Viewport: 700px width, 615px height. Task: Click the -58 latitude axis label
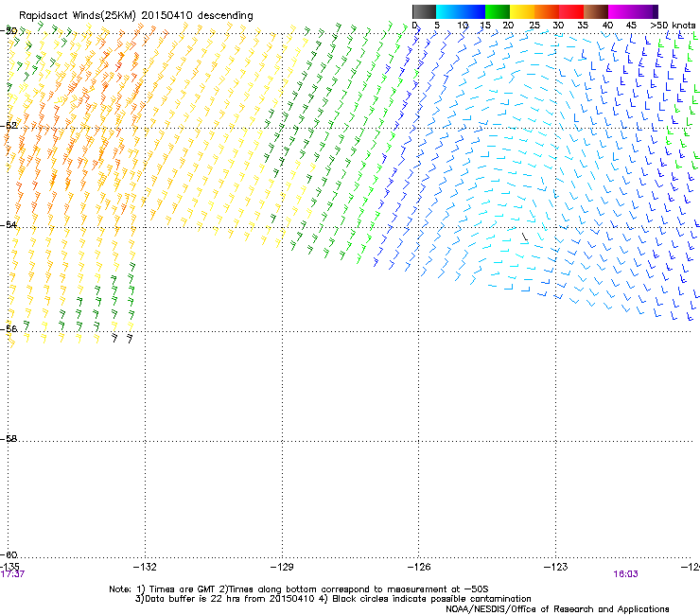click(x=9, y=439)
